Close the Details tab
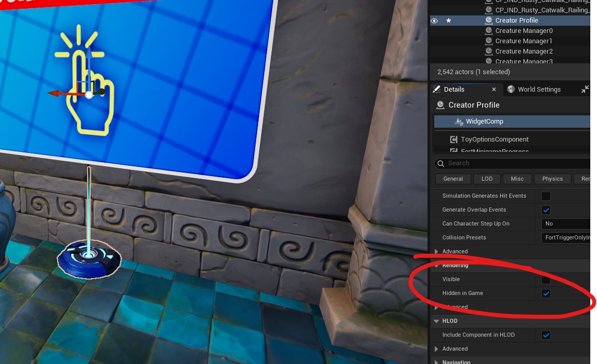 (x=494, y=90)
